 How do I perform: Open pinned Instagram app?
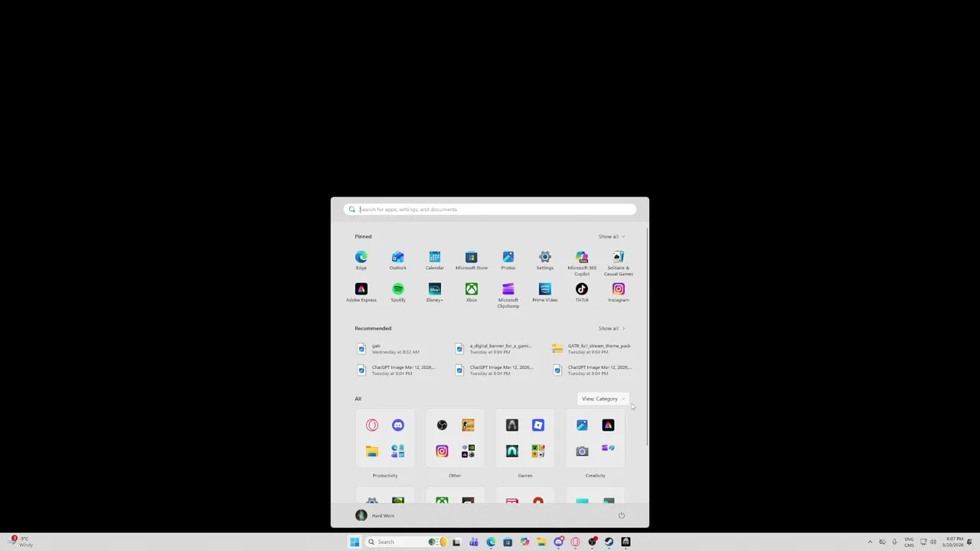(619, 292)
